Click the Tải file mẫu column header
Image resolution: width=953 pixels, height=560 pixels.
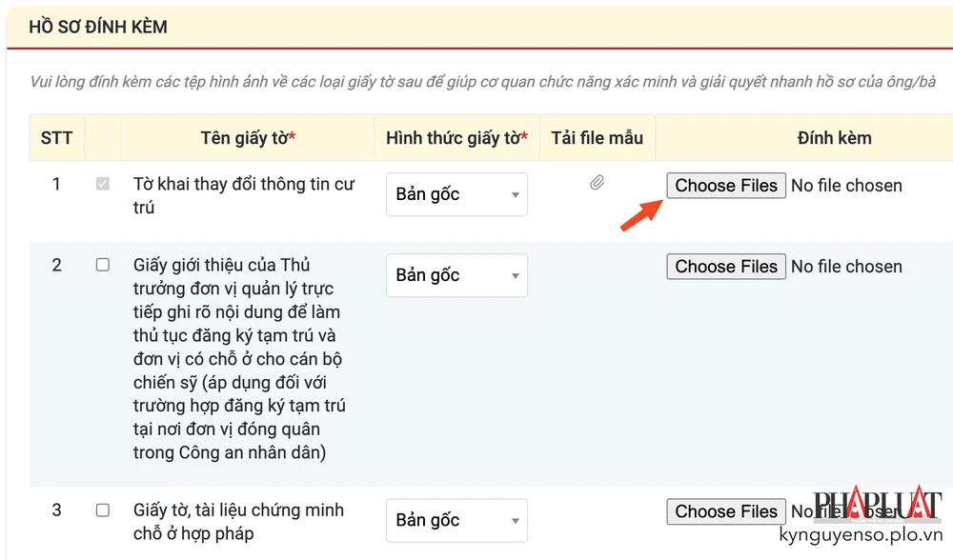pyautogui.click(x=597, y=138)
